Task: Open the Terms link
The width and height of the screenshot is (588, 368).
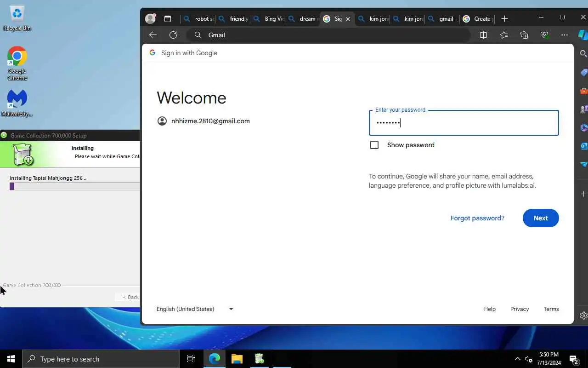Action: [x=551, y=309]
